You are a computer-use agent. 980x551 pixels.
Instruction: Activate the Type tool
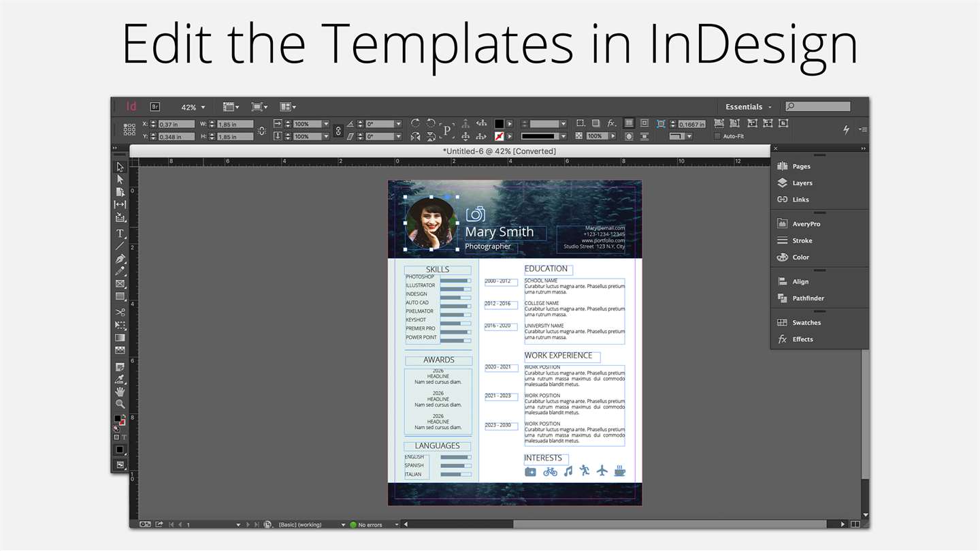click(120, 234)
